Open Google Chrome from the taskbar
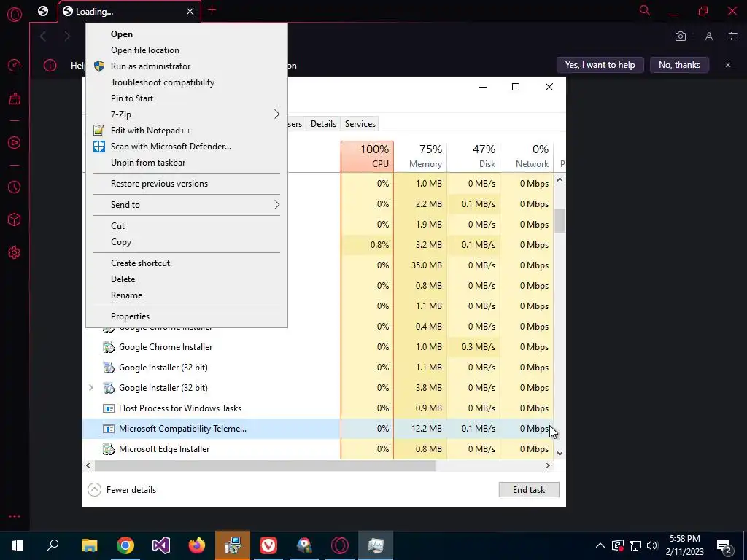Viewport: 747px width, 560px height. pyautogui.click(x=125, y=545)
